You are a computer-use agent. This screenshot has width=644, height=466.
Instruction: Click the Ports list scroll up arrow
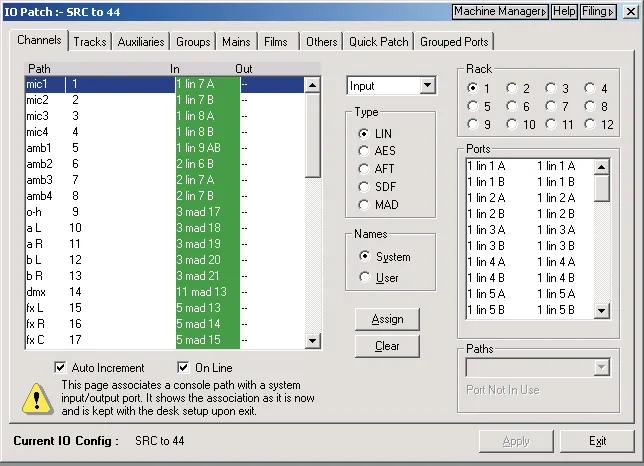click(601, 167)
